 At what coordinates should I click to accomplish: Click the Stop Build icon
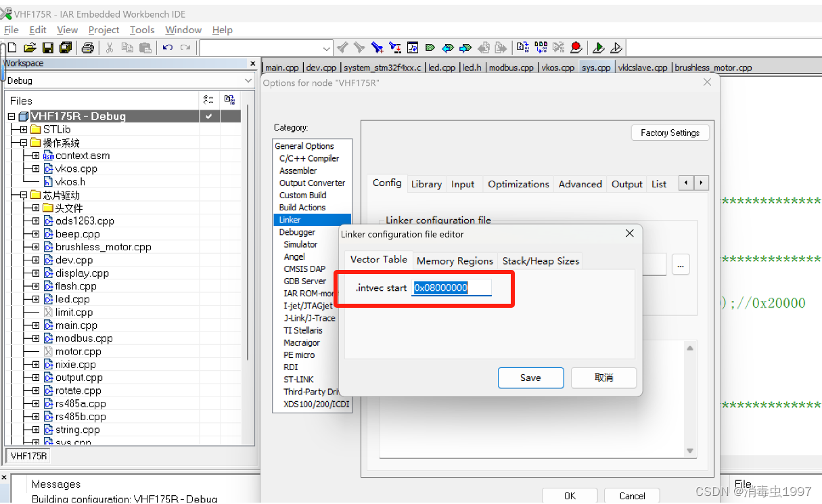pyautogui.click(x=558, y=47)
